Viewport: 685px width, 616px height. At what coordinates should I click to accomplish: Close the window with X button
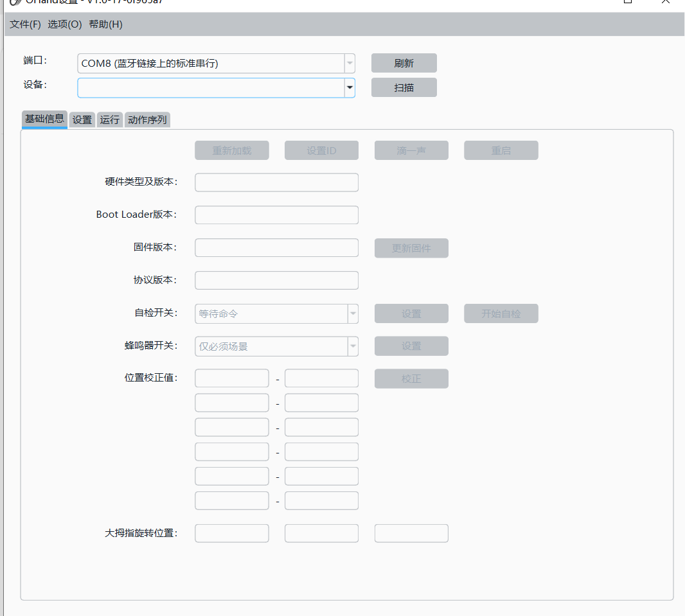(x=665, y=2)
